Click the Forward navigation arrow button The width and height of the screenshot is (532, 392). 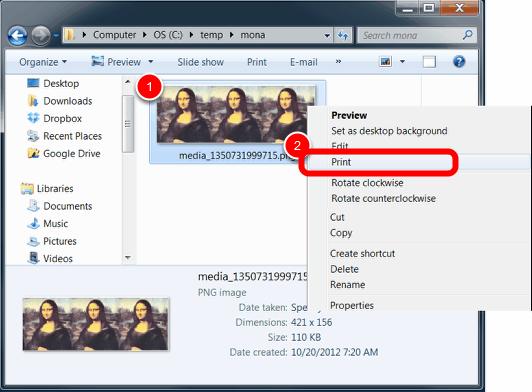tap(41, 35)
